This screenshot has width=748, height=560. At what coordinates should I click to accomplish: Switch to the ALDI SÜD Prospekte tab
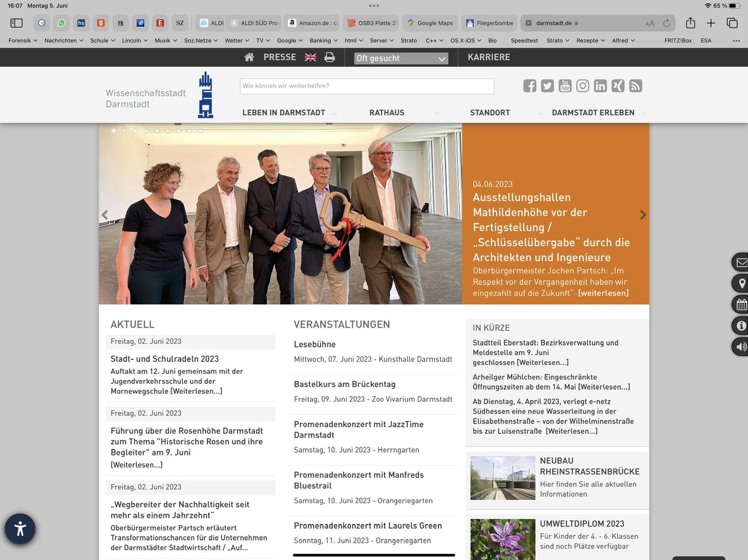(x=253, y=23)
